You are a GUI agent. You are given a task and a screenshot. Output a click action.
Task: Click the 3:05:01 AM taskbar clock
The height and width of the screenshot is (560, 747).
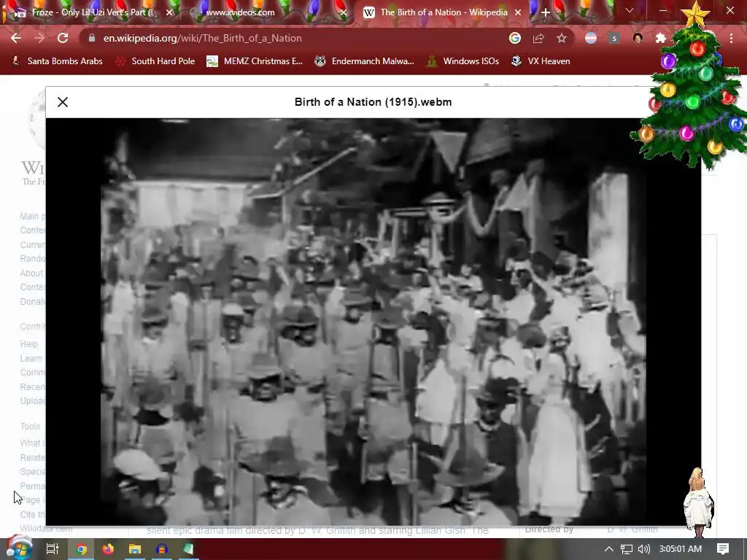[681, 549]
